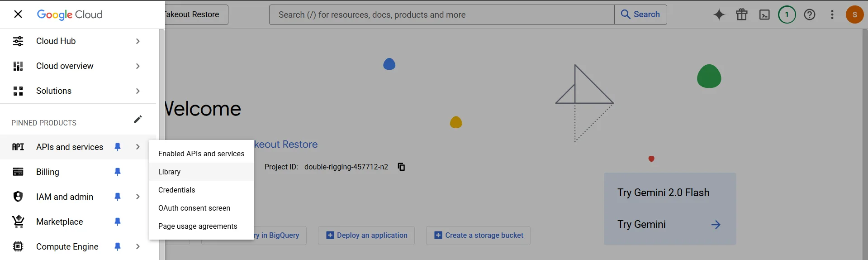Viewport: 868px width, 260px height.
Task: Open the Takeout Restore project link
Action: click(286, 144)
